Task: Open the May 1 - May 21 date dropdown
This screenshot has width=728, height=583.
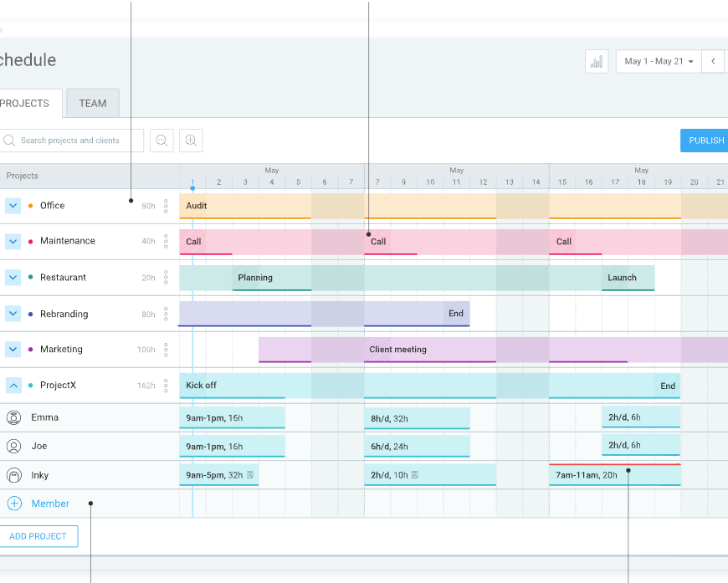Action: 659,62
